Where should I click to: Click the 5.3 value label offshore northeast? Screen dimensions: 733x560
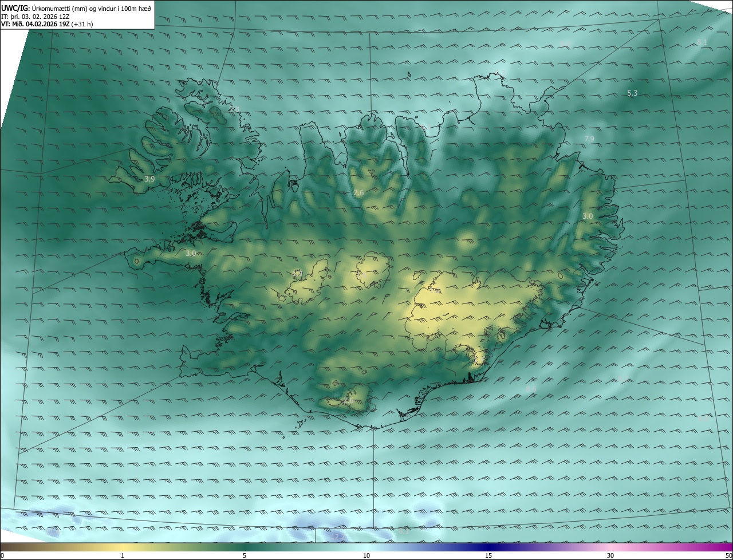632,93
